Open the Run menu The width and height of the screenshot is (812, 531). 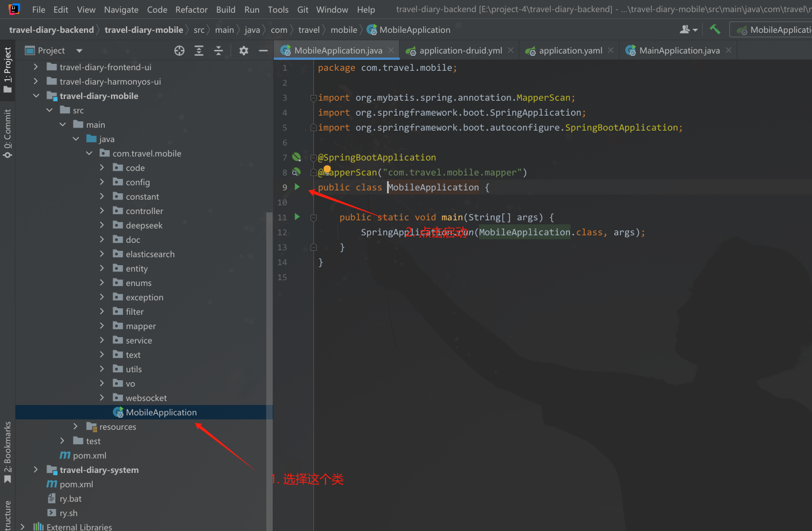pos(252,9)
